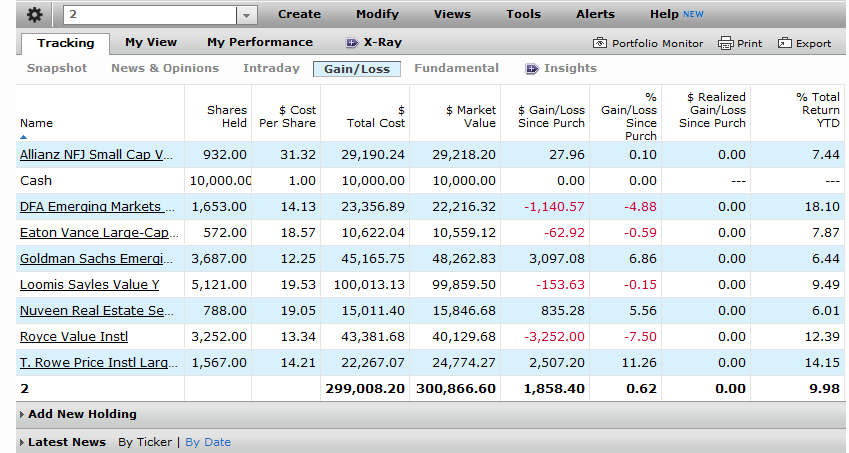Click T. Rowe's 11.26 percent gain

[x=639, y=363]
